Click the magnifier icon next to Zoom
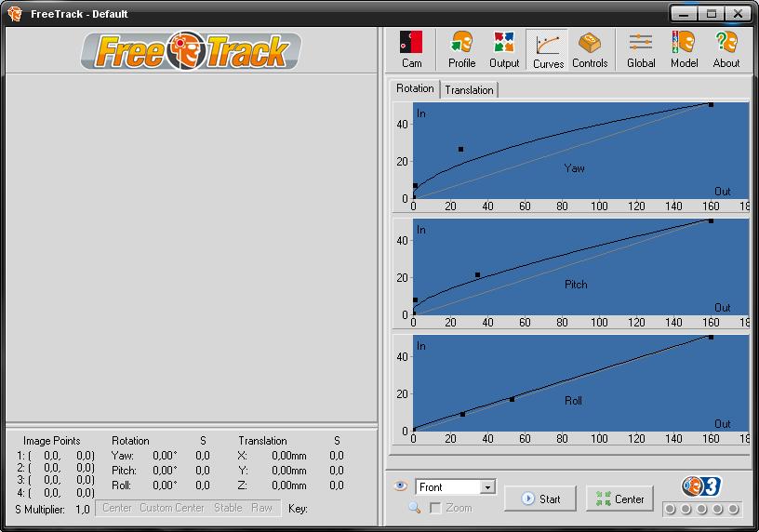This screenshot has height=532, width=759. pyautogui.click(x=414, y=507)
